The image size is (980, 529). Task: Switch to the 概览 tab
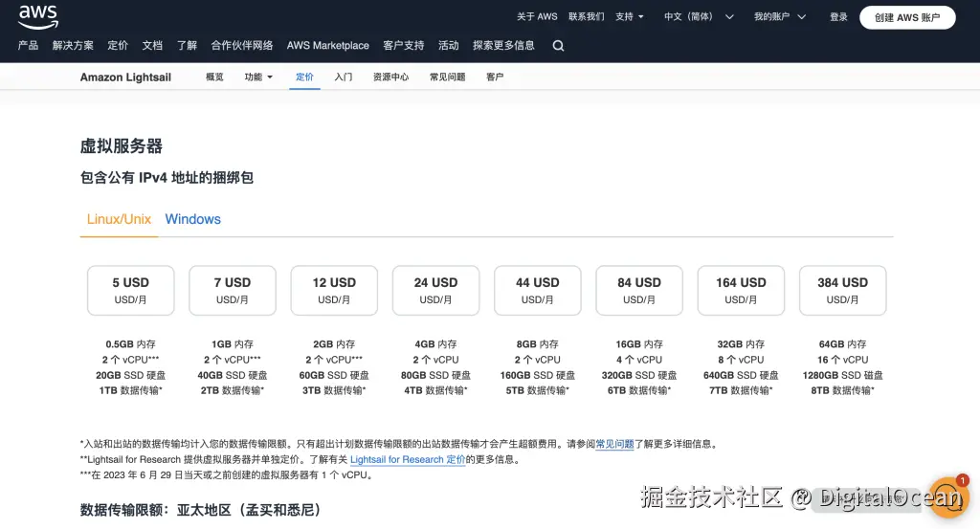tap(214, 77)
